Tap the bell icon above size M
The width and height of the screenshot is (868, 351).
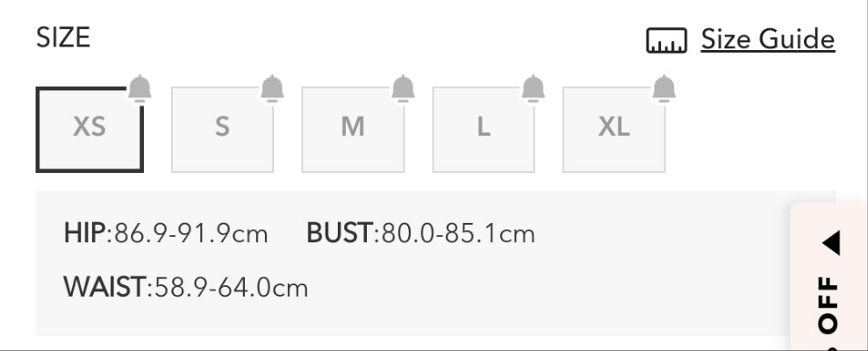403,88
